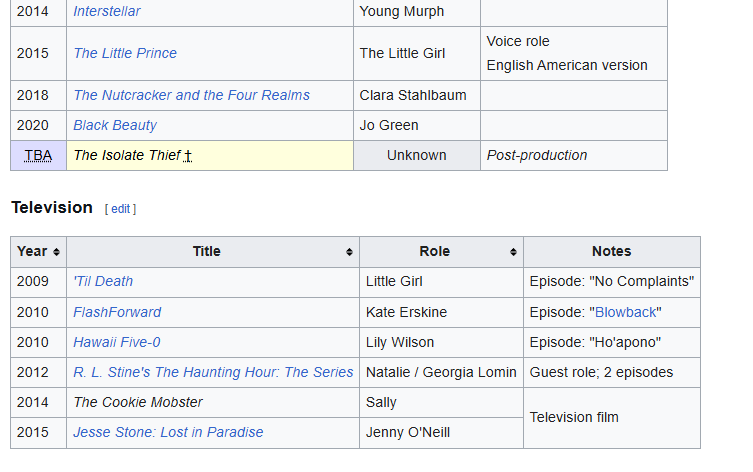Open the FlashForward link
The image size is (753, 472).
pos(117,313)
